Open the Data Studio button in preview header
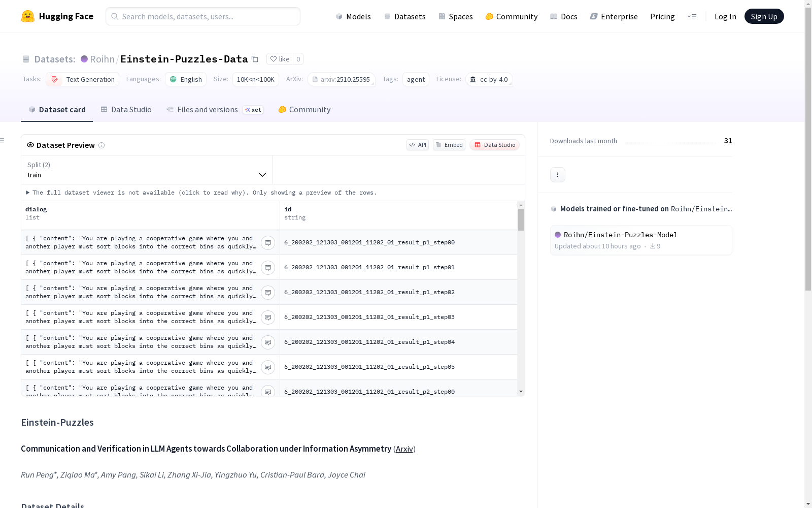Screen dimensions: 812x508 (494, 145)
